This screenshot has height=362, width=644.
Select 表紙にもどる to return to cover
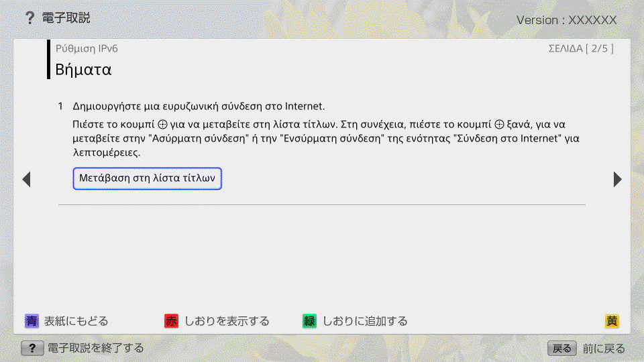75,321
